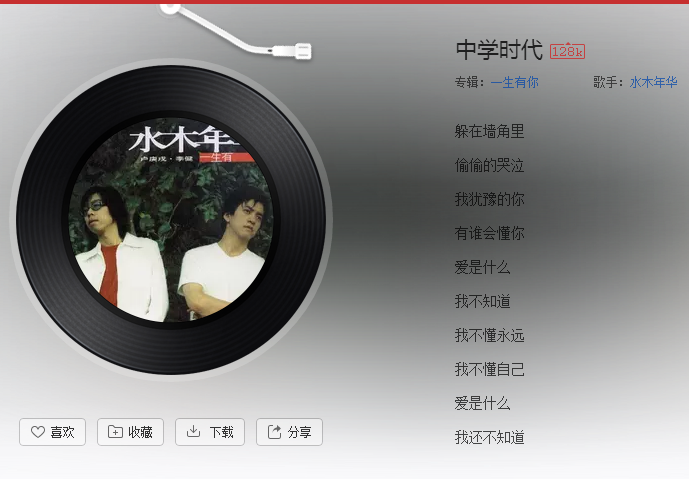Click the heart icon to like song
The image size is (689, 479).
(x=38, y=432)
